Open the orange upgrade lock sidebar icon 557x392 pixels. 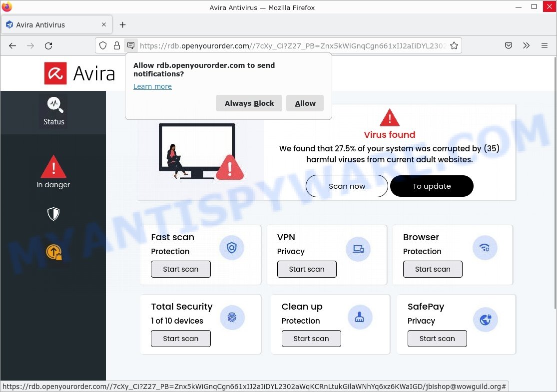coord(53,252)
